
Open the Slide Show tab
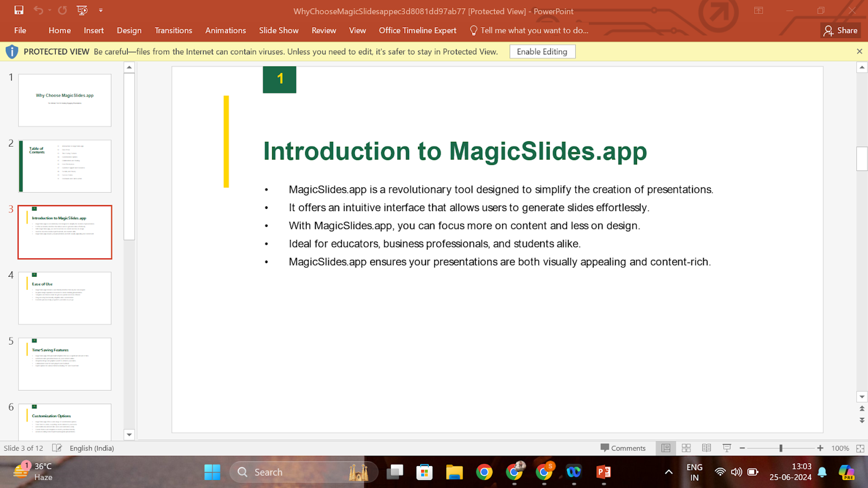279,30
